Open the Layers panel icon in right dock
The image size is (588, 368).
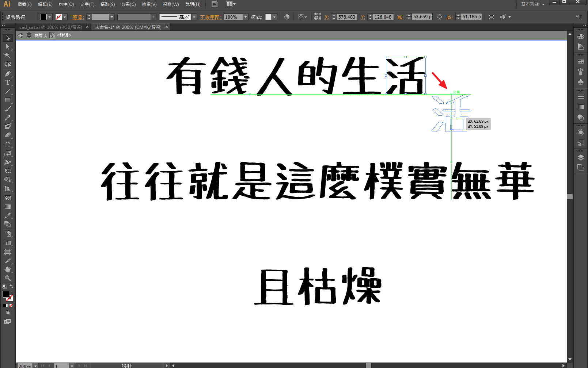(580, 157)
